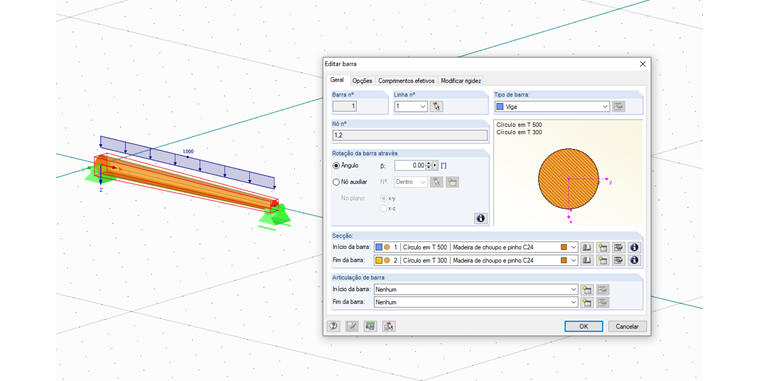Click orange material swatch in Fim da barra row
This screenshot has width=760, height=381.
(564, 260)
